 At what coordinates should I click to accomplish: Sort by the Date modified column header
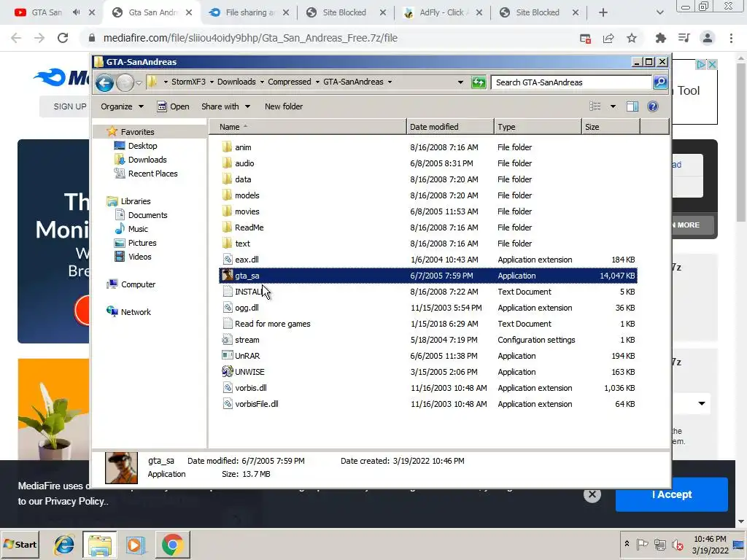(x=450, y=127)
